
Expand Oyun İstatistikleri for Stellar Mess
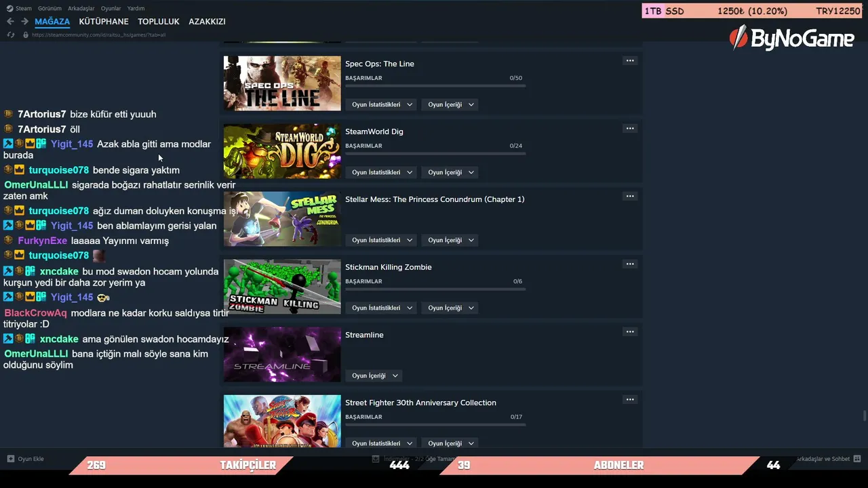[x=382, y=240]
